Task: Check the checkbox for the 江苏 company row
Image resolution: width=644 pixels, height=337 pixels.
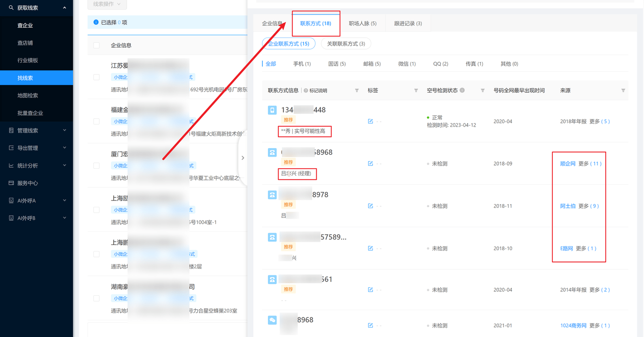Action: click(x=97, y=77)
